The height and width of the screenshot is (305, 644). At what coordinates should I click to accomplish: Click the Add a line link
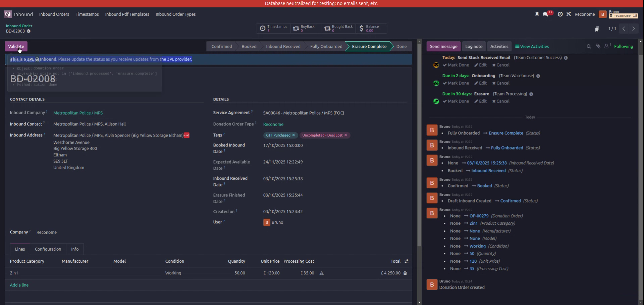coord(19,285)
